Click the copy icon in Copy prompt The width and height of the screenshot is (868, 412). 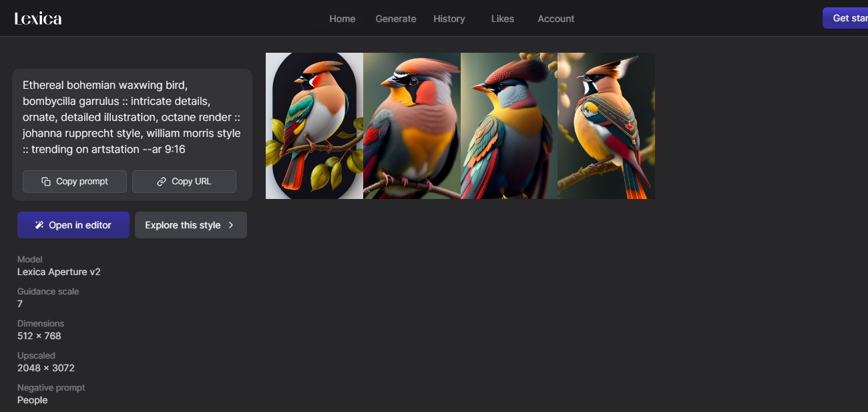46,182
